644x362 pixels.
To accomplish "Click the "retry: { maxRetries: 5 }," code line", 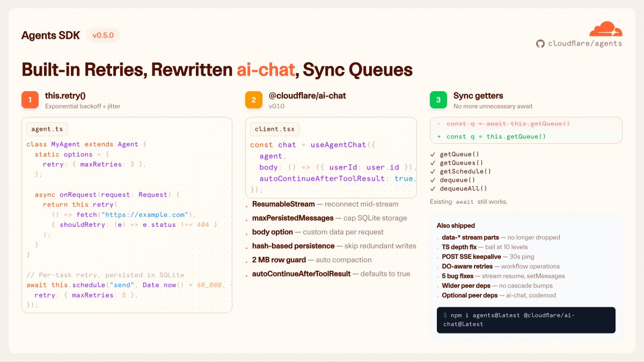I will click(86, 295).
